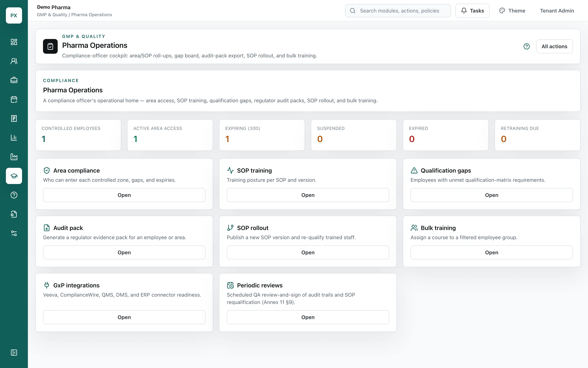Open Qualification gaps card
This screenshot has width=588, height=368.
pyautogui.click(x=492, y=195)
